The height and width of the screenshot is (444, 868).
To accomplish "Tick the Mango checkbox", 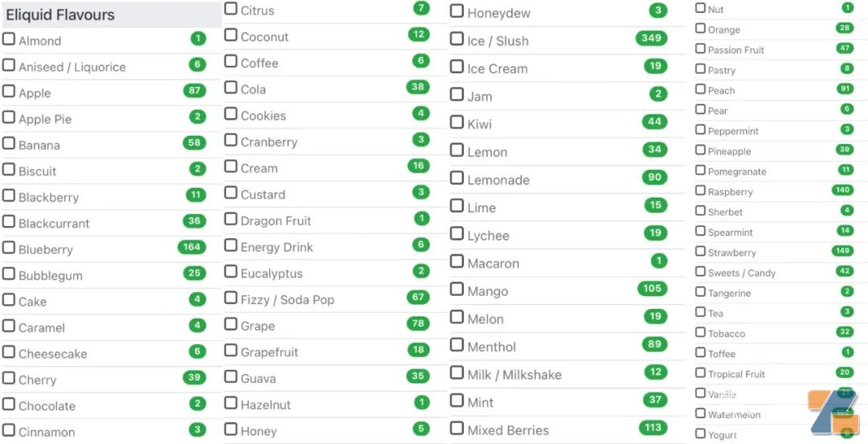I will click(x=457, y=290).
